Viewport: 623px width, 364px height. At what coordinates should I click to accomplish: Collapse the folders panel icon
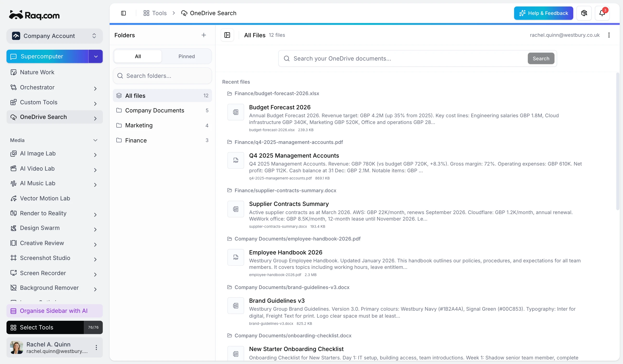(227, 35)
